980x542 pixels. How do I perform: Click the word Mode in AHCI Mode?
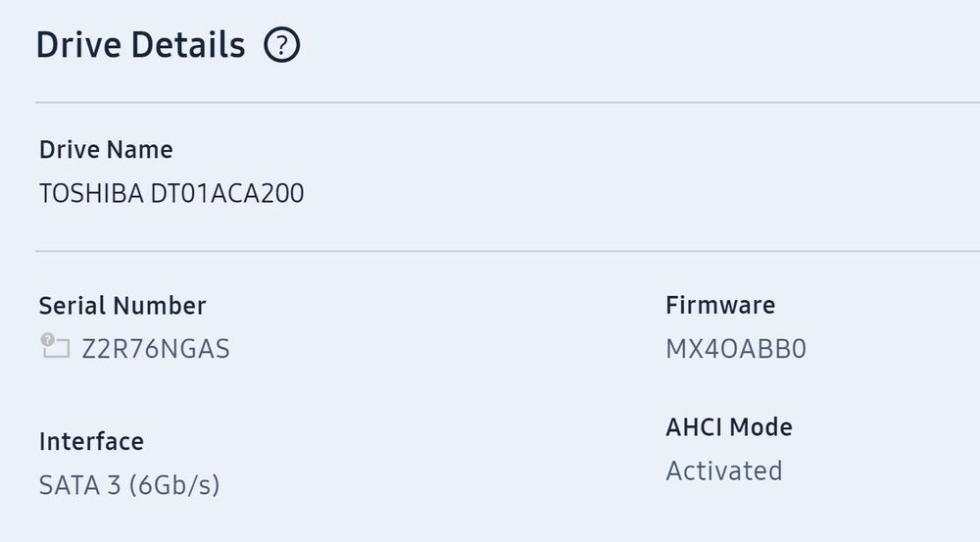[x=762, y=427]
